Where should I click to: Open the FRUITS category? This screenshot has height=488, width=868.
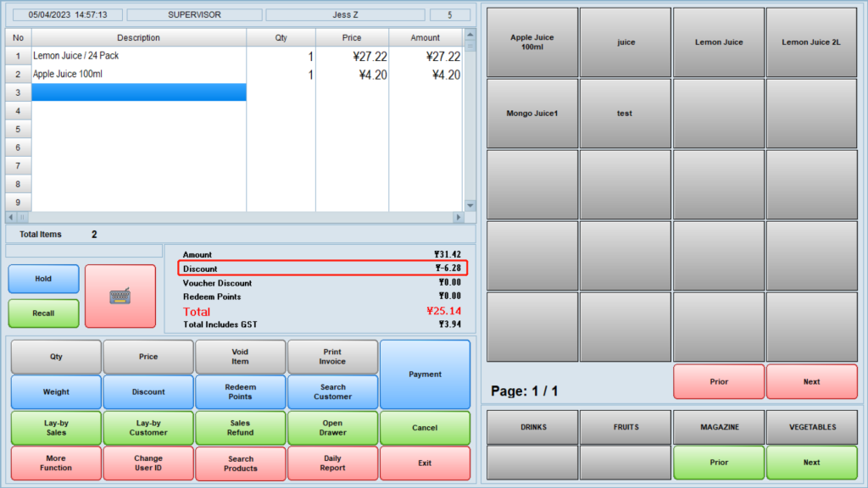pos(625,427)
